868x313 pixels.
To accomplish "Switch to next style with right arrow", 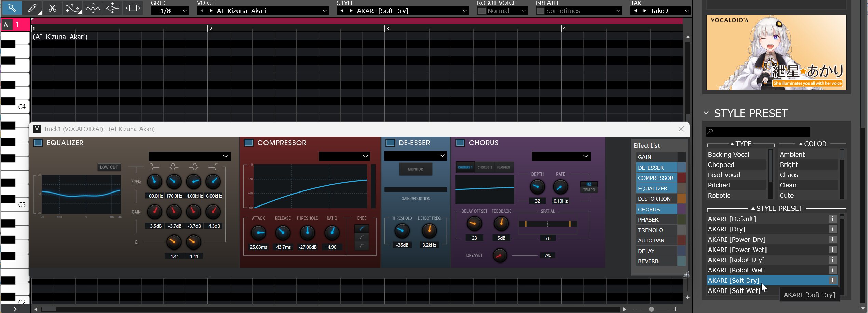I will pos(351,11).
